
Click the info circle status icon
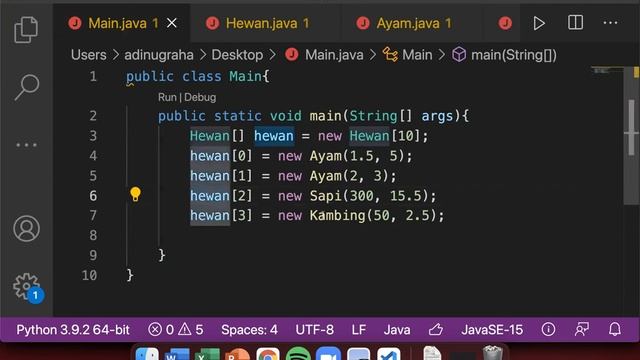(x=548, y=329)
